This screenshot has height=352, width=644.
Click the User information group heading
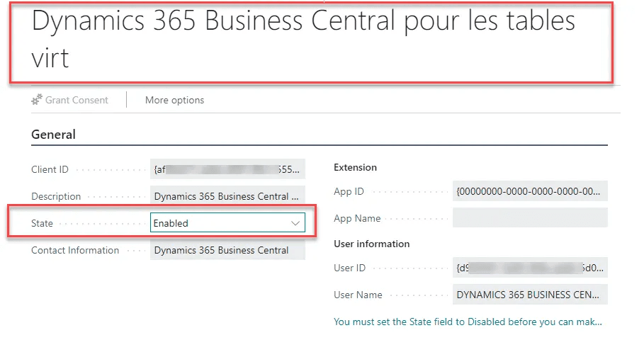371,244
